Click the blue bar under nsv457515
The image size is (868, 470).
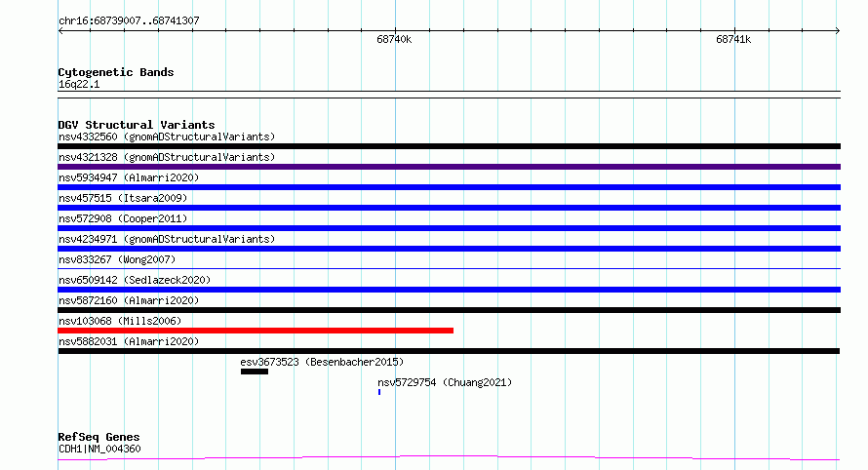pos(449,208)
